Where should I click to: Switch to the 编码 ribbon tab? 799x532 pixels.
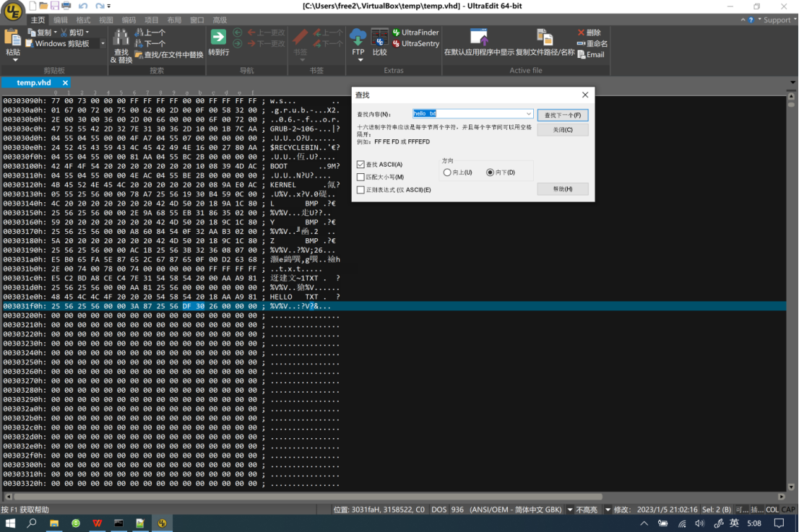click(x=129, y=20)
